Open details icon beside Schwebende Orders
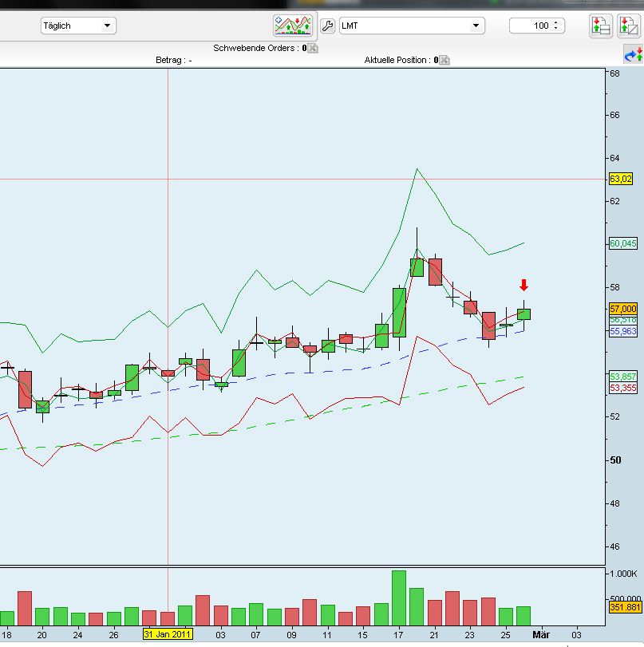 point(313,48)
